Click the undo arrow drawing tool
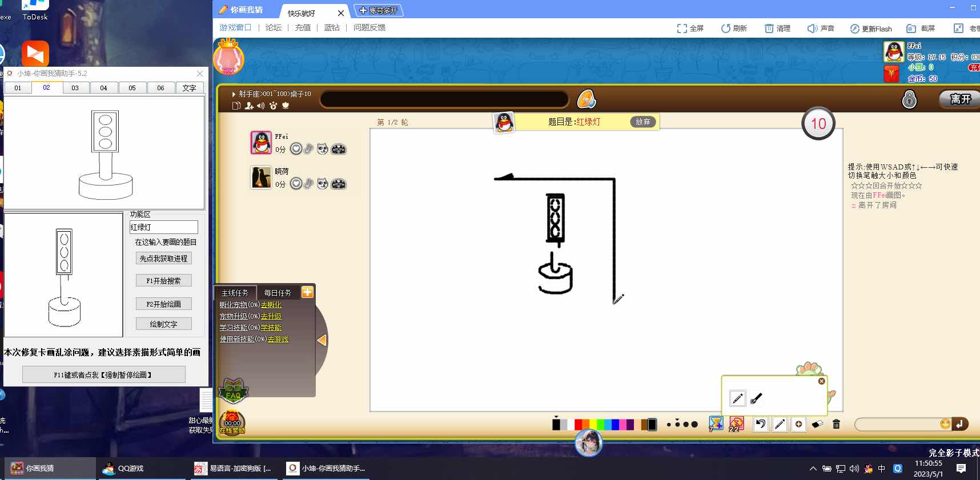Screen dimensions: 980x480 [x=761, y=424]
